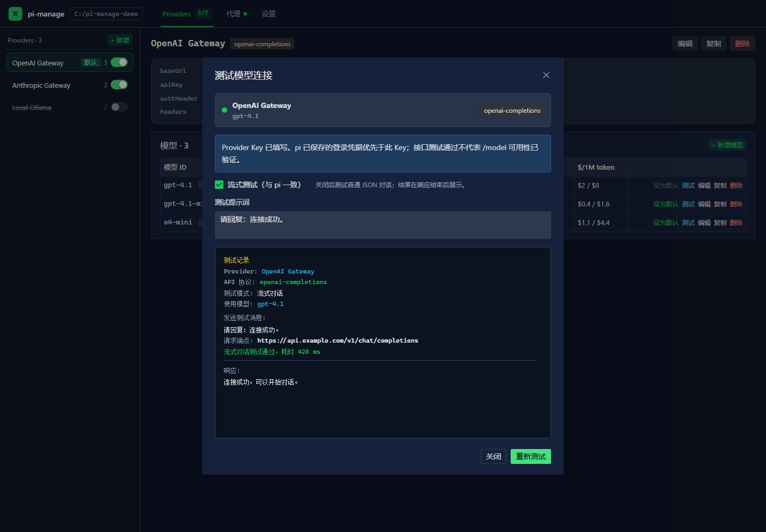
Task: Click the 关闭 button in the dialog
Action: pyautogui.click(x=494, y=456)
